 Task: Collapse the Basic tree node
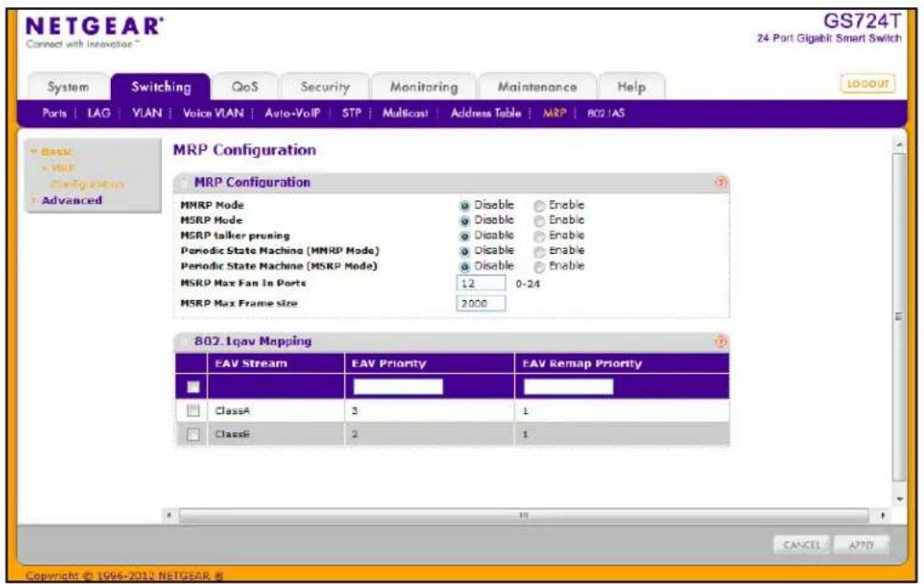(34, 152)
